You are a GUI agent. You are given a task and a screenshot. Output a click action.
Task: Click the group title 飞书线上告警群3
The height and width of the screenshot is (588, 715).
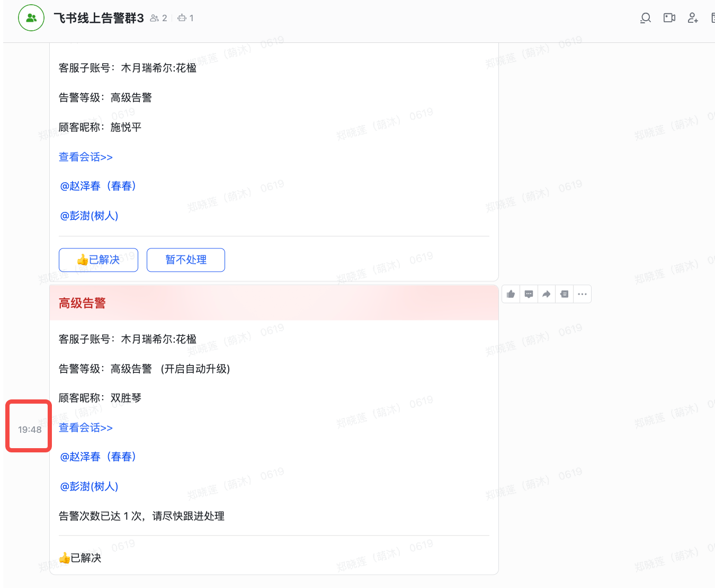pos(99,18)
